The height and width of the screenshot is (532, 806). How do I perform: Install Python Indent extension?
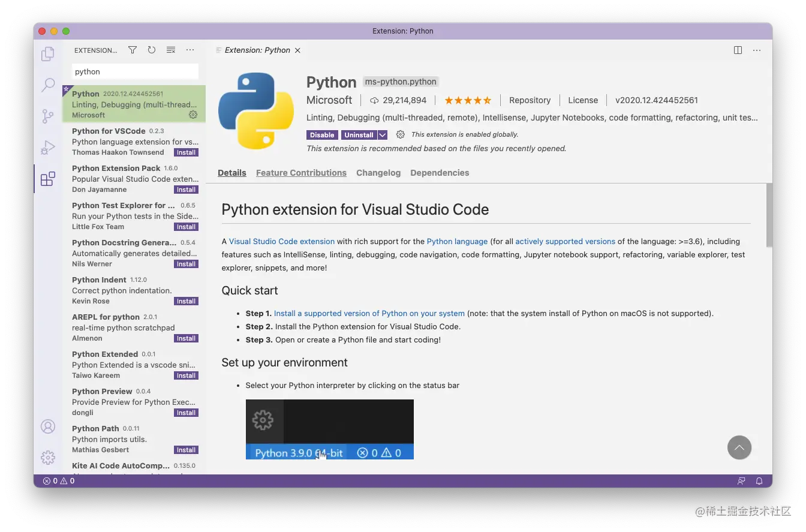point(186,301)
